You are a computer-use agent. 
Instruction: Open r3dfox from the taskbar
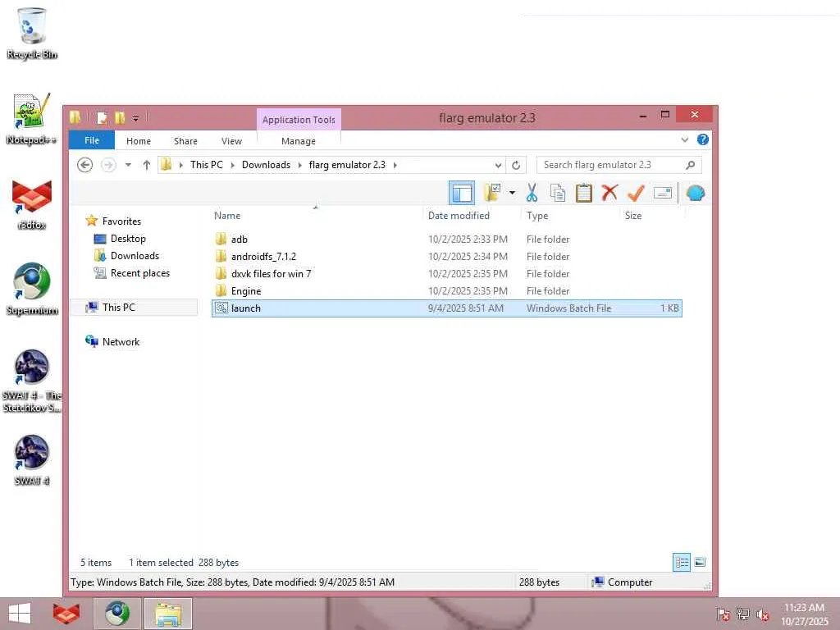tap(66, 614)
